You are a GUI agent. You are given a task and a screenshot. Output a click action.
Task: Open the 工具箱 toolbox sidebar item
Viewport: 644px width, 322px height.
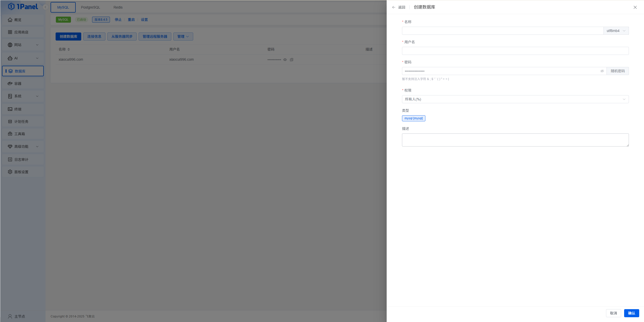pyautogui.click(x=19, y=134)
